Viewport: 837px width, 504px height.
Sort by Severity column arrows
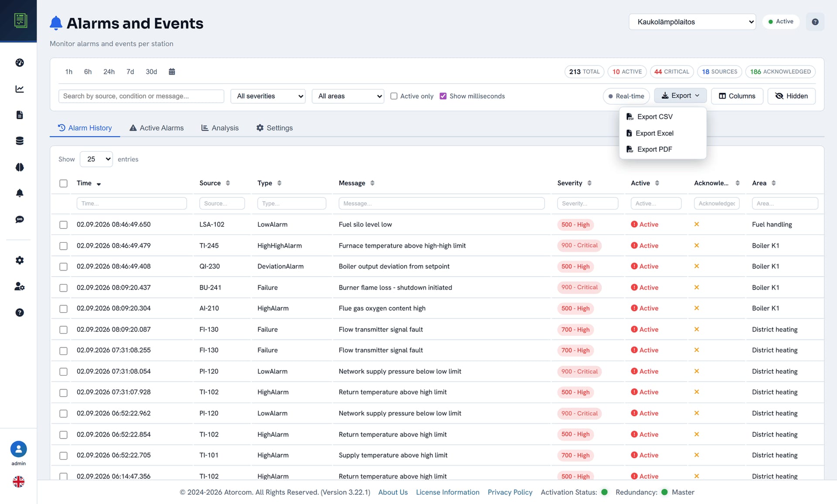589,183
